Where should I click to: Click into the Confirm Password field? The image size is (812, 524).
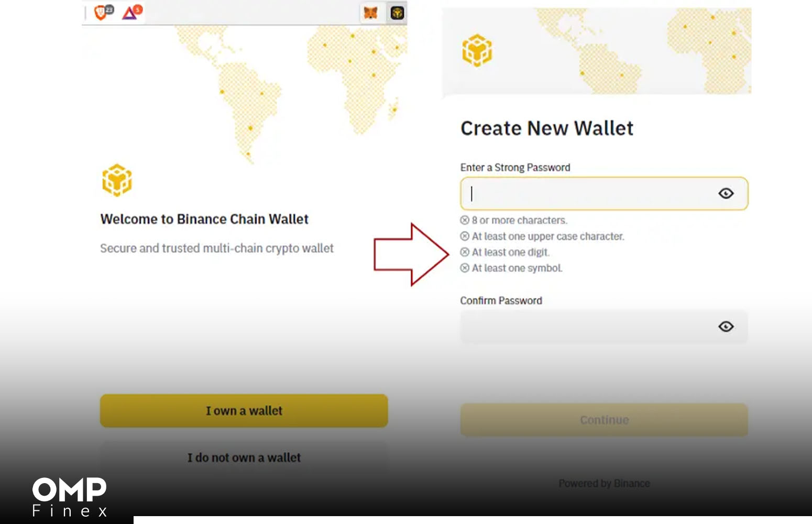tap(604, 326)
